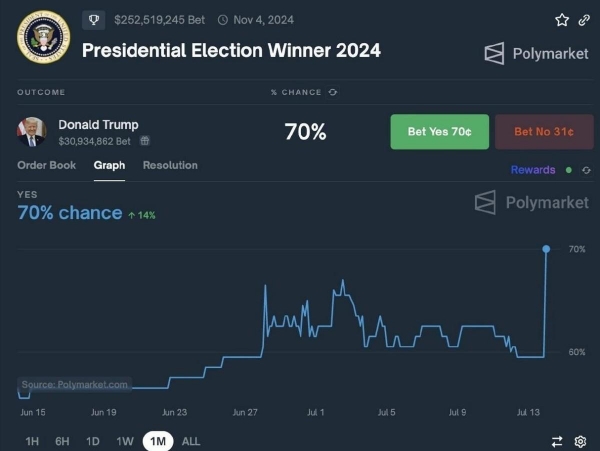Switch chart range to 6H
The image size is (600, 451).
(x=63, y=441)
